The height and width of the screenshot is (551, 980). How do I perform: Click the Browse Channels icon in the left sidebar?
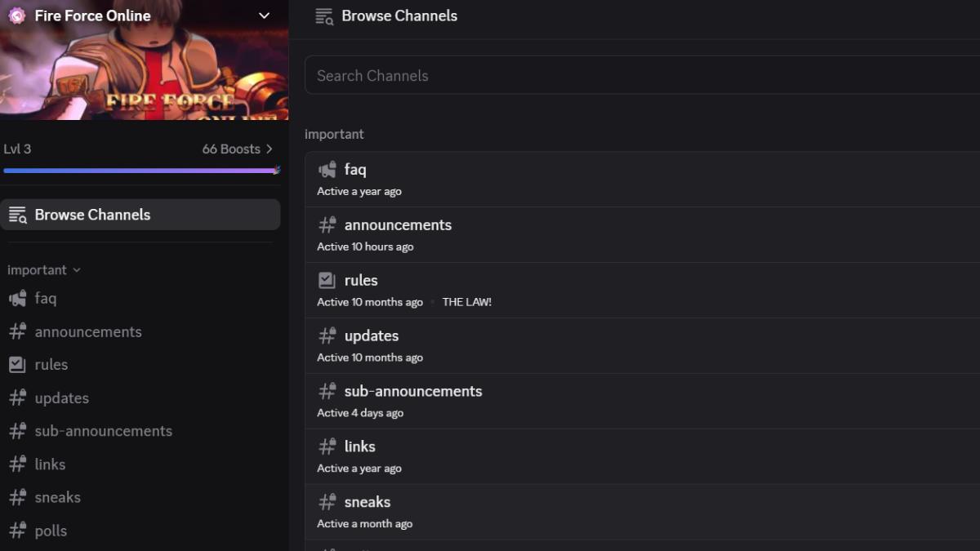16,214
